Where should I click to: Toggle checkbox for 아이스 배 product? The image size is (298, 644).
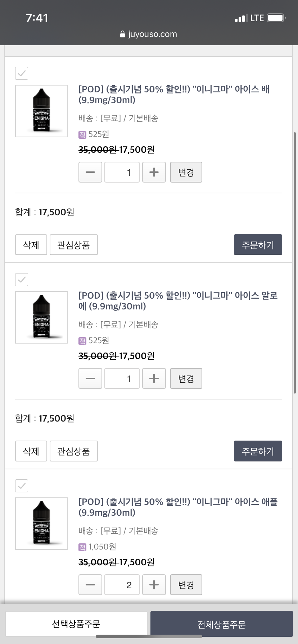click(x=22, y=73)
